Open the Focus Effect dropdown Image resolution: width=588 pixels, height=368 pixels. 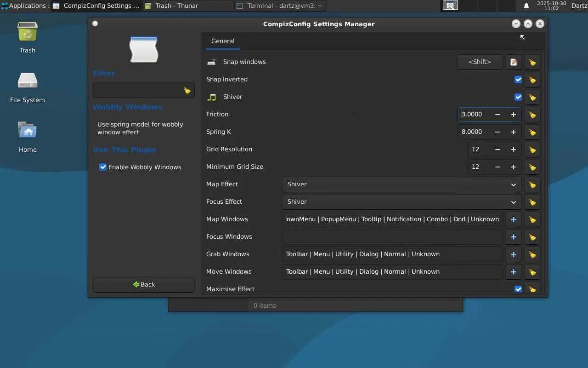pos(402,202)
